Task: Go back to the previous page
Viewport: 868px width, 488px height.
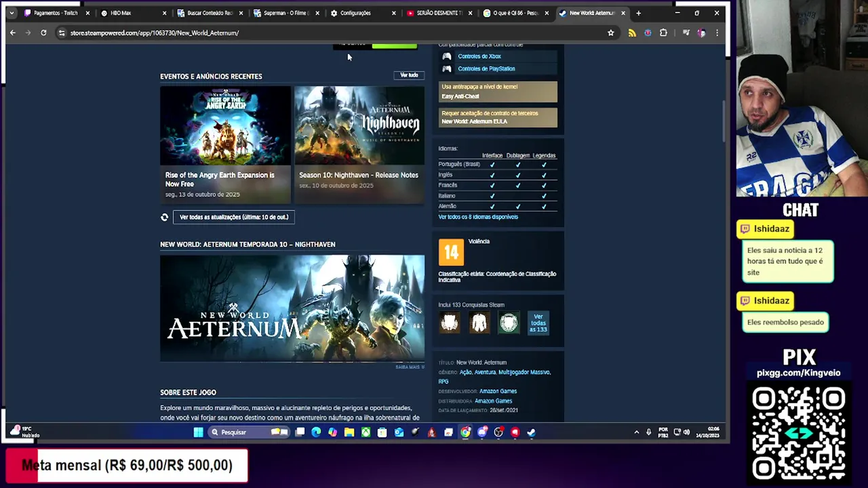Action: (x=12, y=33)
